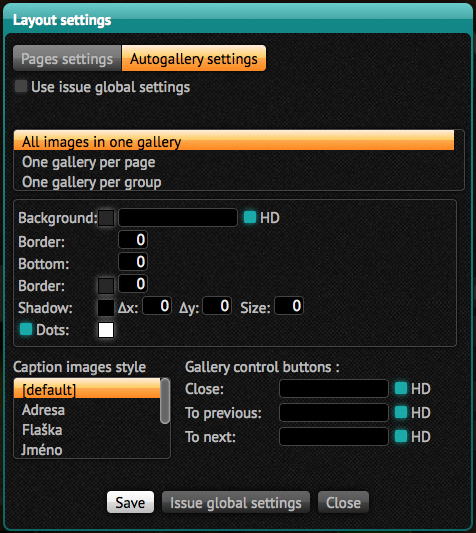This screenshot has width=476, height=533.
Task: Toggle HD checkbox for To next
Action: pyautogui.click(x=401, y=436)
